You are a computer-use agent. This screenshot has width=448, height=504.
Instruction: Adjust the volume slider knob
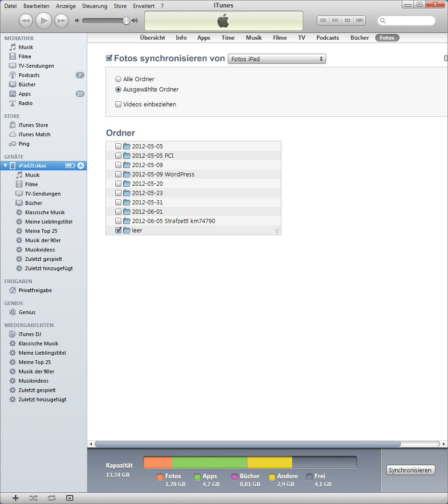pyautogui.click(x=126, y=21)
